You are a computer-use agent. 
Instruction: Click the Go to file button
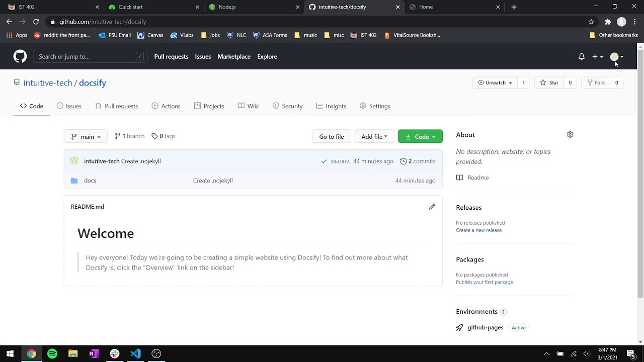coord(332,136)
